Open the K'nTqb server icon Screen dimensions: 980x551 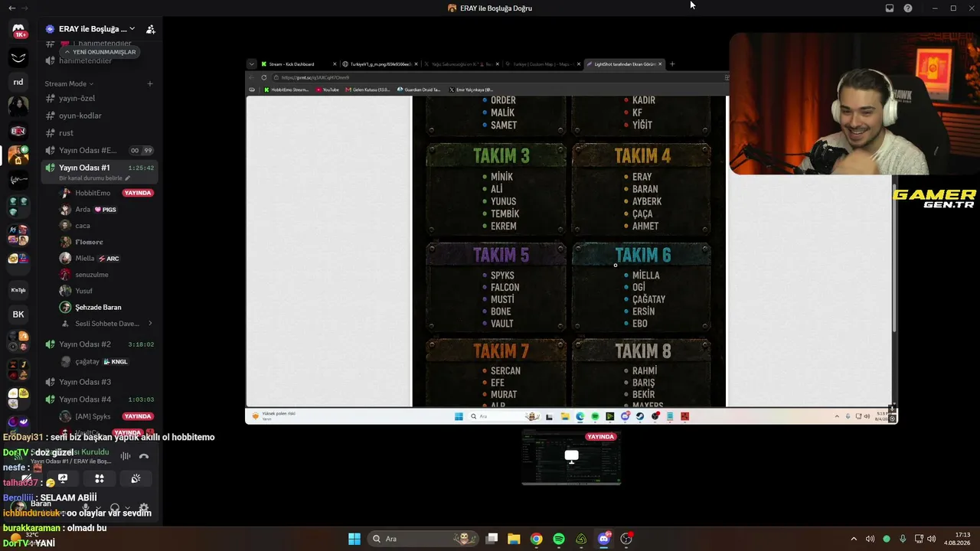[x=18, y=290]
